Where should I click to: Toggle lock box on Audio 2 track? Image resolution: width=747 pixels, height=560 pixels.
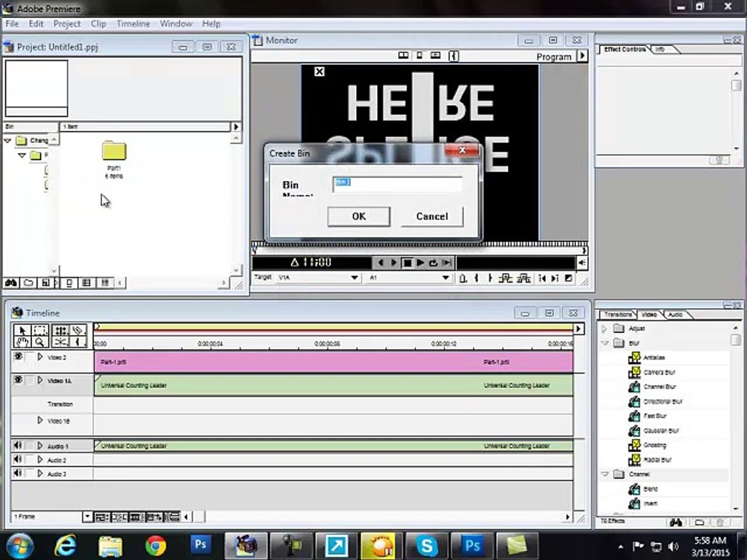pos(30,460)
